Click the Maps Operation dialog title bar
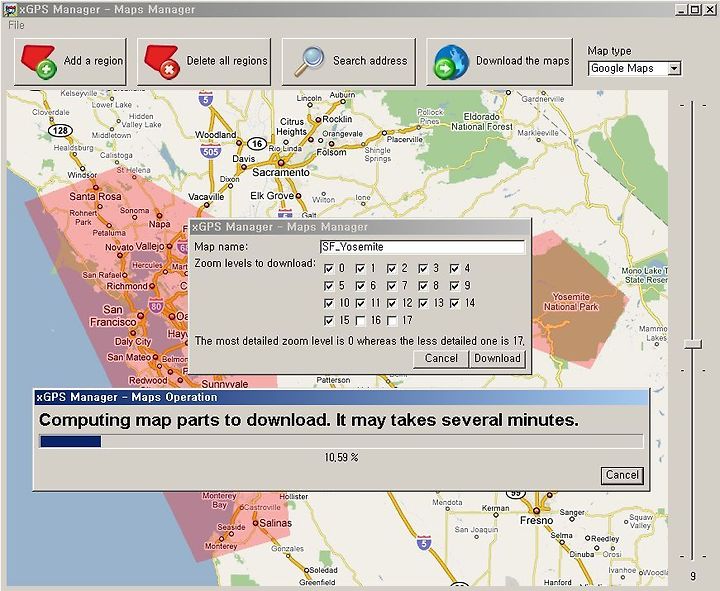The height and width of the screenshot is (591, 720). (342, 397)
